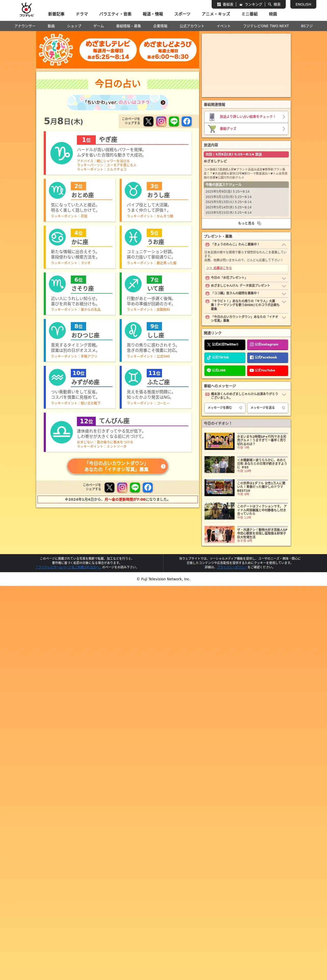
Task: Click the Leo (しし座) zodiac icon
Action: coord(133,330)
